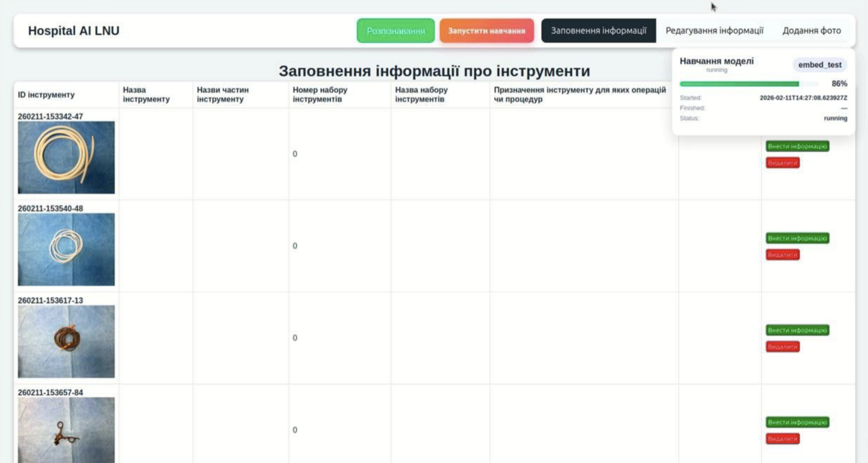Open the Заповнення інформації tab

[598, 30]
